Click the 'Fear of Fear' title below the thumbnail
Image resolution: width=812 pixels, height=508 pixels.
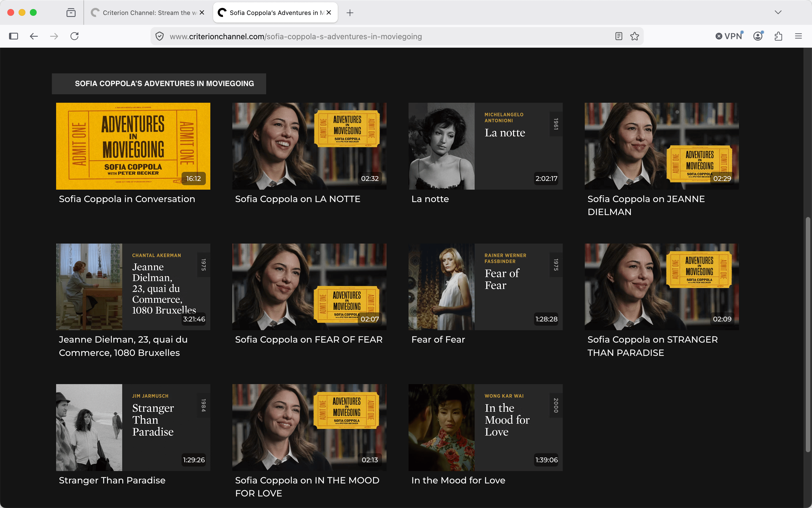click(x=438, y=340)
